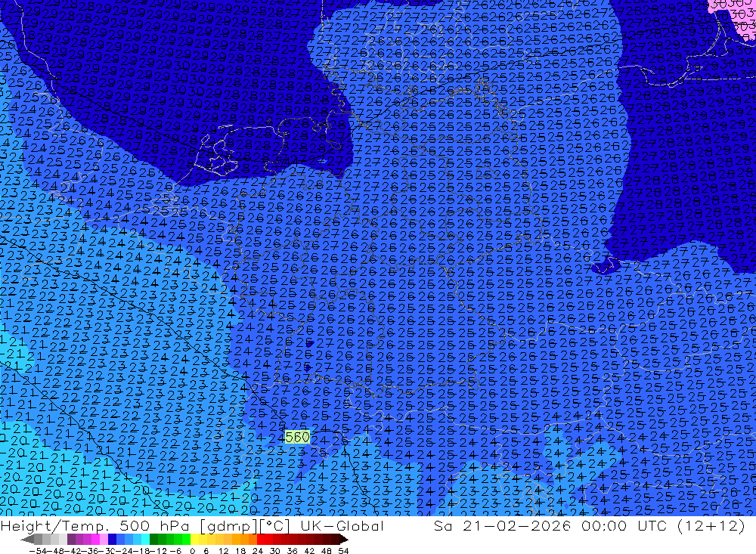Click the '6' legend value
756x554 pixels.
click(206, 551)
